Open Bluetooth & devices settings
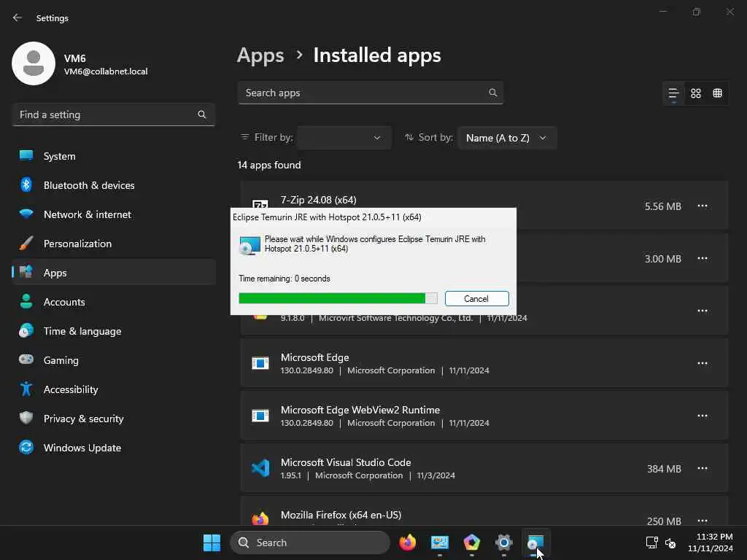This screenshot has width=747, height=560. point(113,185)
